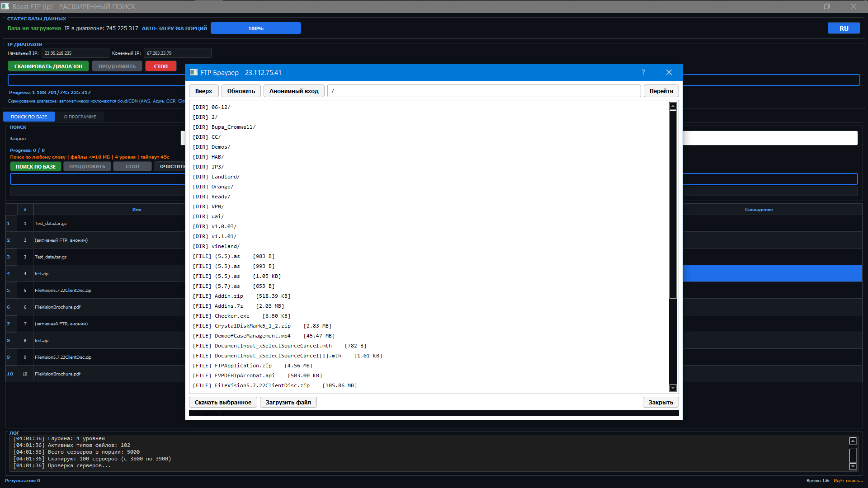
Task: Click Закрыть button in FTP browser
Action: (x=660, y=402)
